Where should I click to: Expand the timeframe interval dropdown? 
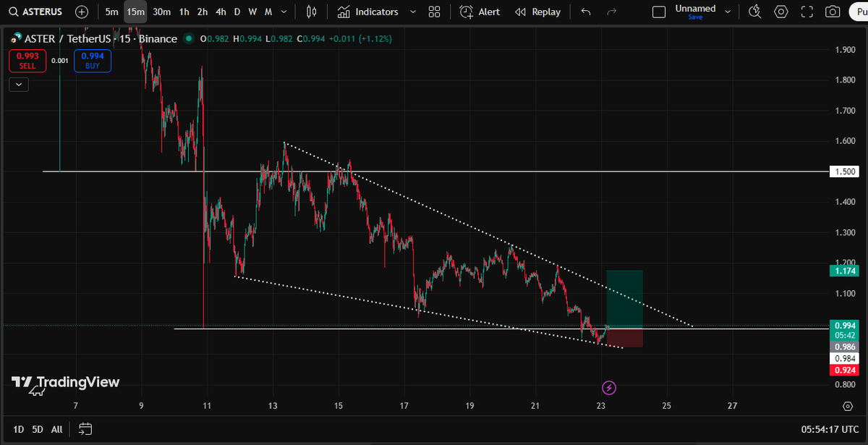(x=285, y=12)
